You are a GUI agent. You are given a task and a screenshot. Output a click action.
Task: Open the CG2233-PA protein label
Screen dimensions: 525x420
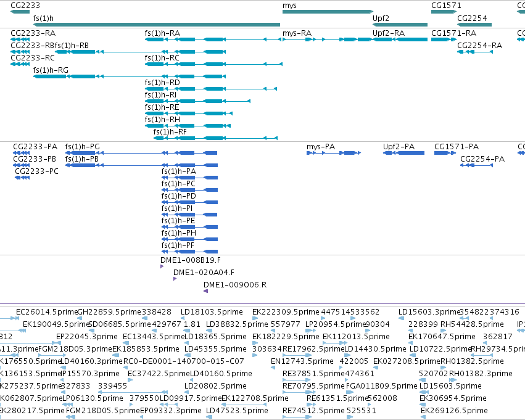(x=35, y=147)
